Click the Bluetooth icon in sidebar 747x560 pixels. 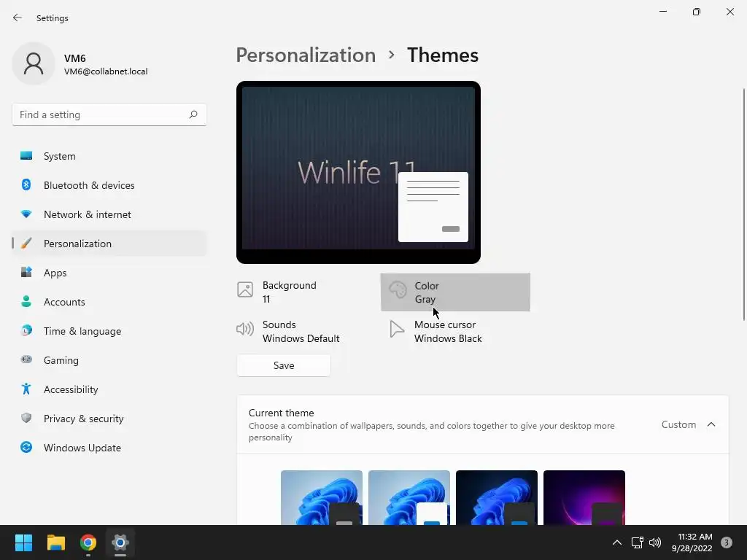26,184
